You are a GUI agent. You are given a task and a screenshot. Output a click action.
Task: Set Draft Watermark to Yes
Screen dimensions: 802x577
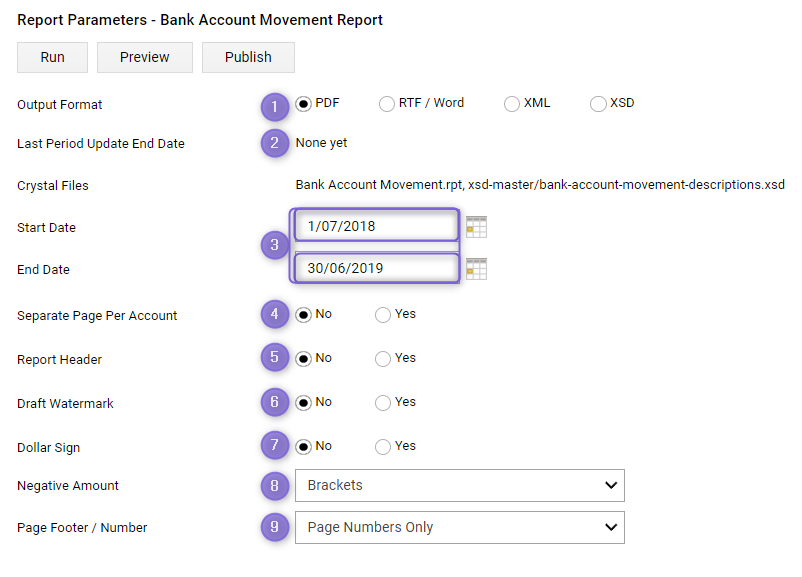click(x=383, y=403)
